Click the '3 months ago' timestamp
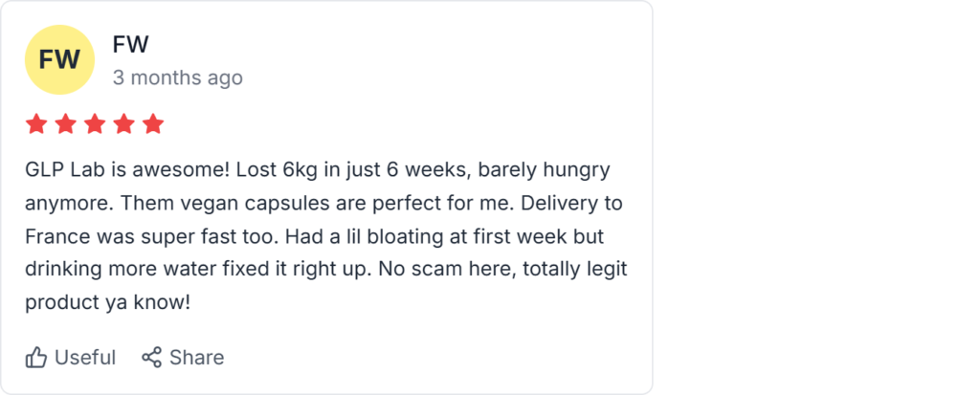 pyautogui.click(x=177, y=77)
